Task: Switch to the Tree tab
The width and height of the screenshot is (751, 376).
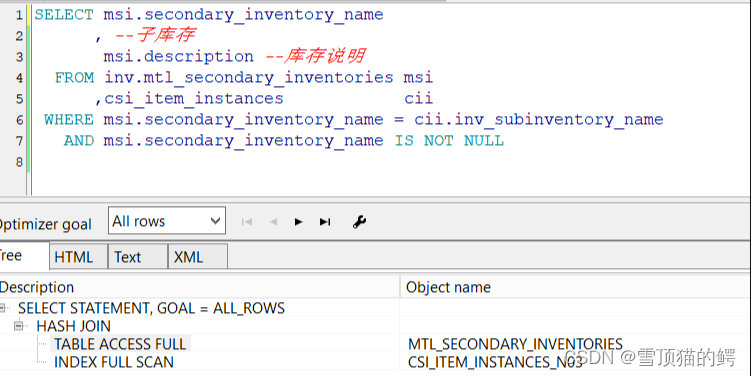Action: tap(23, 256)
